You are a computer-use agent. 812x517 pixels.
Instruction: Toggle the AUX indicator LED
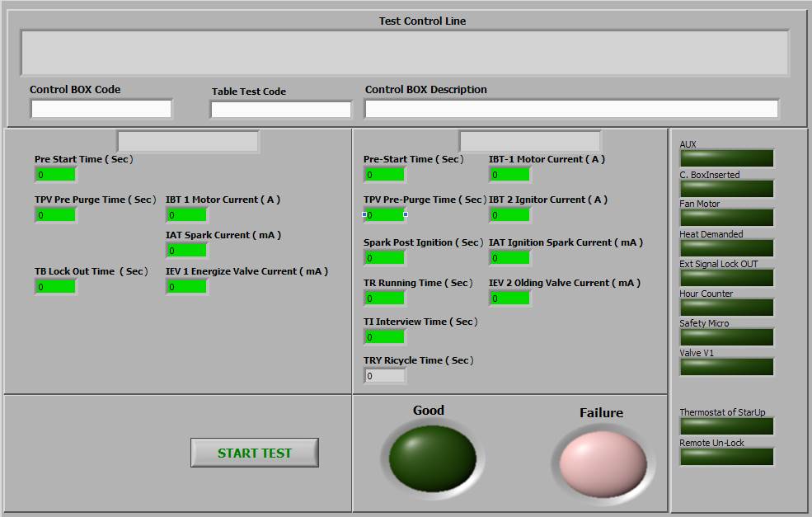[726, 158]
